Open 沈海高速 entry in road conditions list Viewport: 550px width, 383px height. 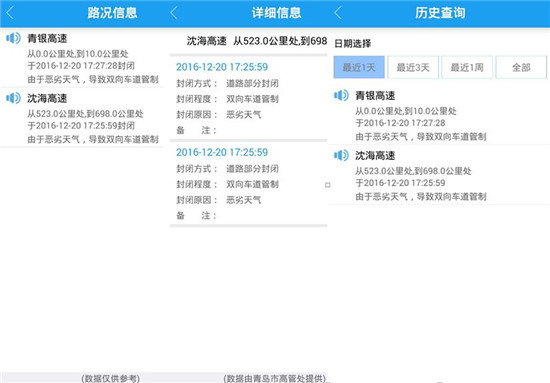tap(82, 117)
